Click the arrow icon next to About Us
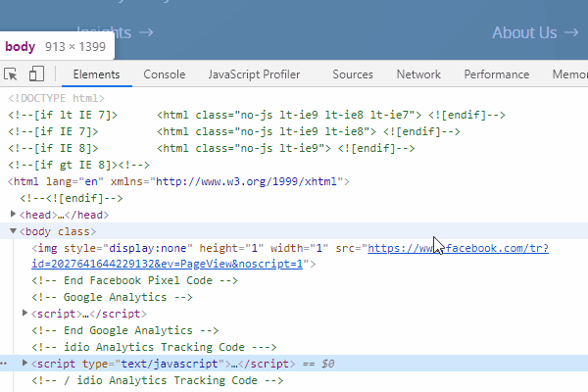The height and width of the screenshot is (392, 588). 571,32
